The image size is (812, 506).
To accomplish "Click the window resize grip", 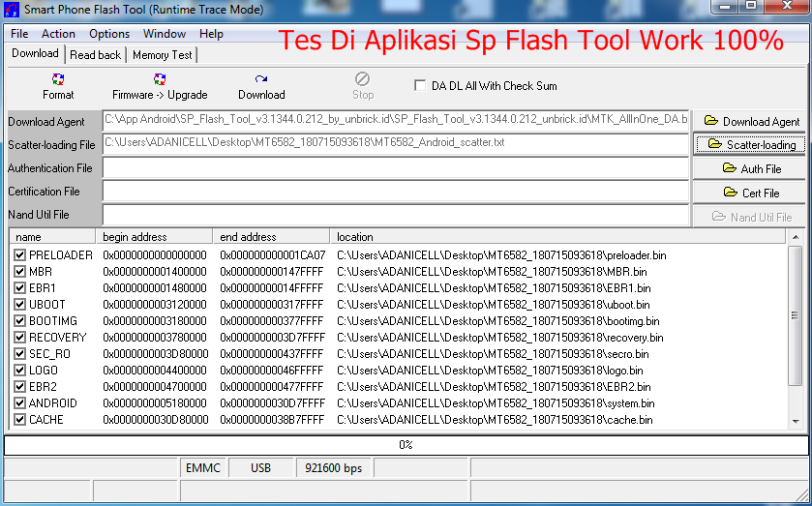I will pos(802,495).
